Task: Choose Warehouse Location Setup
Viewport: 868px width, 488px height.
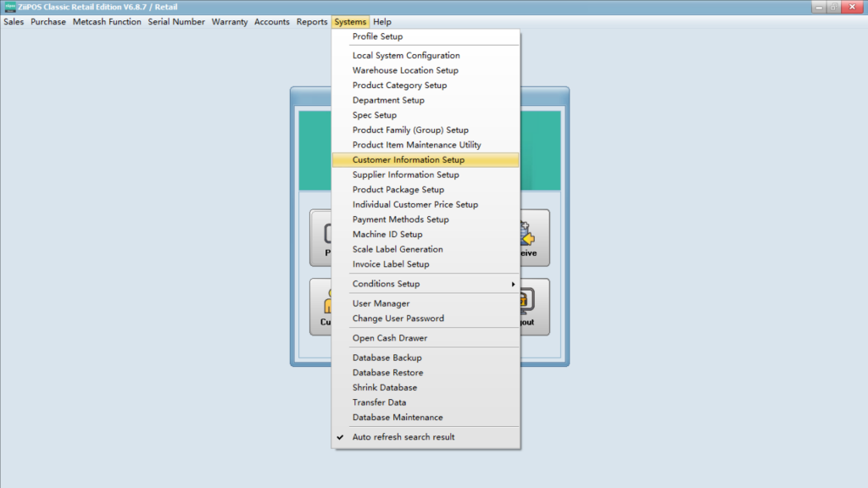Action: (x=405, y=70)
